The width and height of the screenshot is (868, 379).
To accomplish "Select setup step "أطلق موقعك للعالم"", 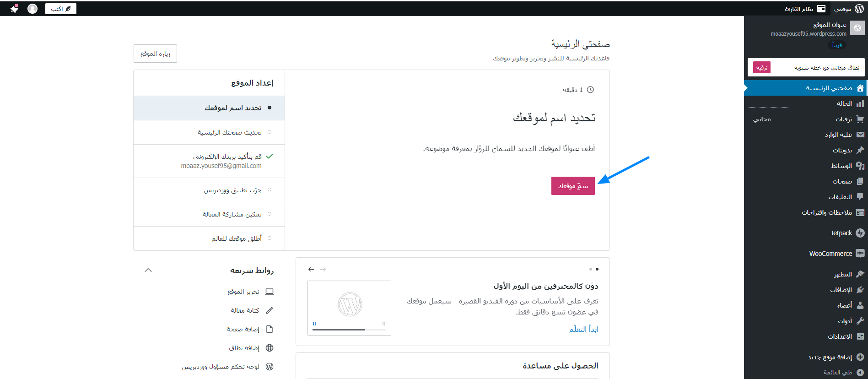I will 209,238.
